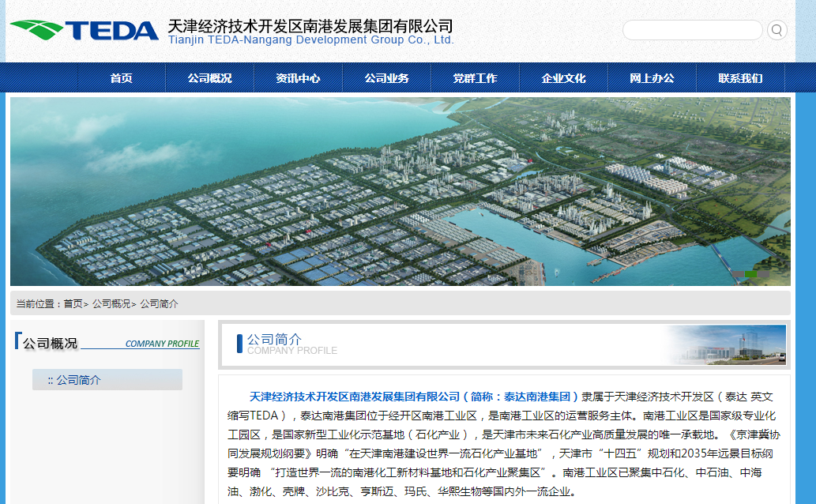Viewport: 816px width, 504px height.
Task: Click the magnifier search icon
Action: [x=777, y=31]
